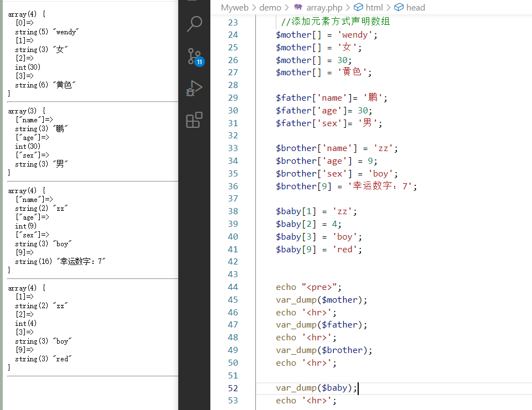Viewport: 532px width, 410px height.
Task: Click $brother['age'] = 9 line
Action: (x=327, y=161)
